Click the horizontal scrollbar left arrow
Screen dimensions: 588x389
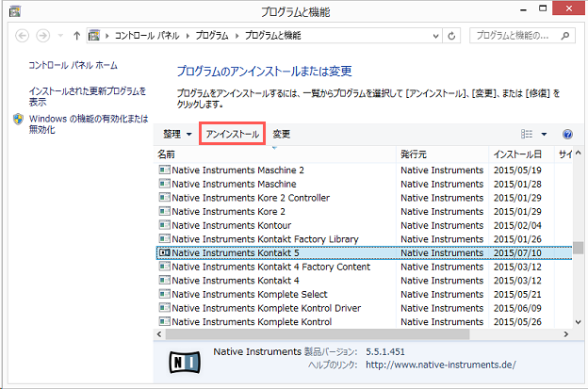[159, 334]
